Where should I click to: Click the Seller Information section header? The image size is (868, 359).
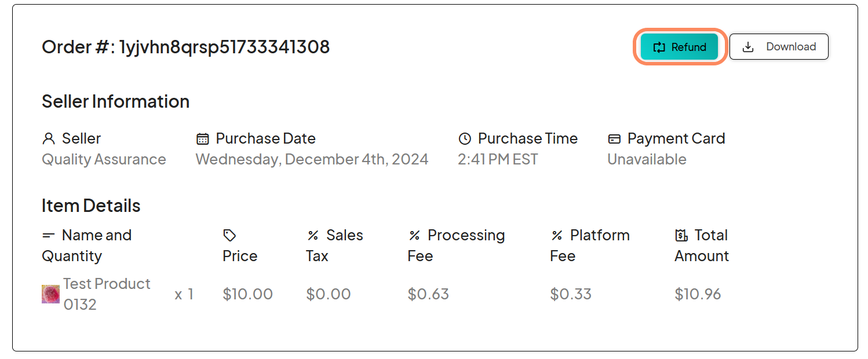[115, 101]
